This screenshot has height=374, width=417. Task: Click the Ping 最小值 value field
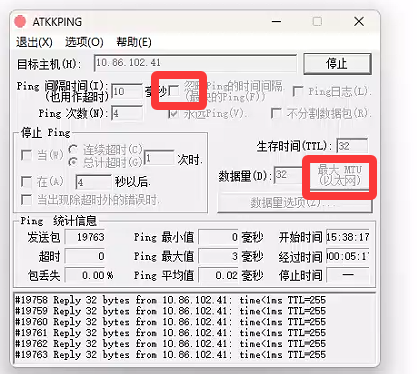point(218,237)
